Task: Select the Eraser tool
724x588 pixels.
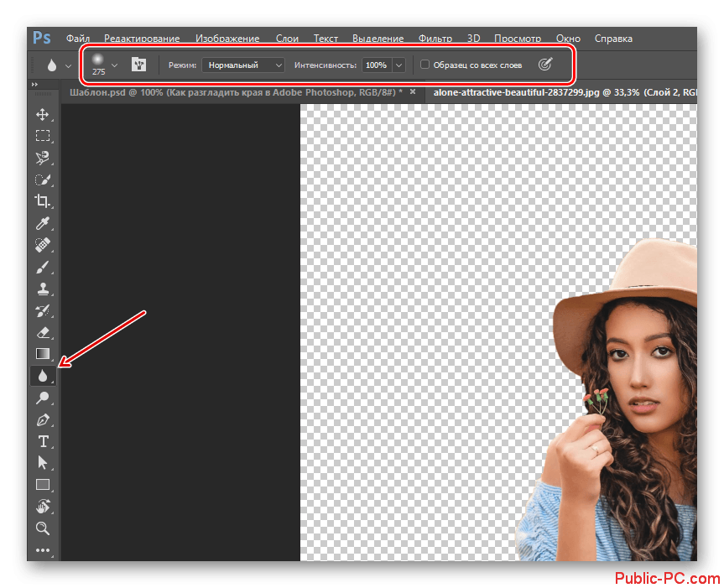Action: [x=42, y=332]
